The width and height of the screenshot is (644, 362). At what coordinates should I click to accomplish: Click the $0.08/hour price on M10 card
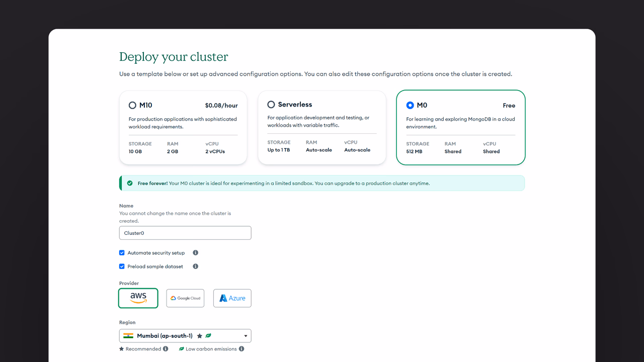pos(221,106)
